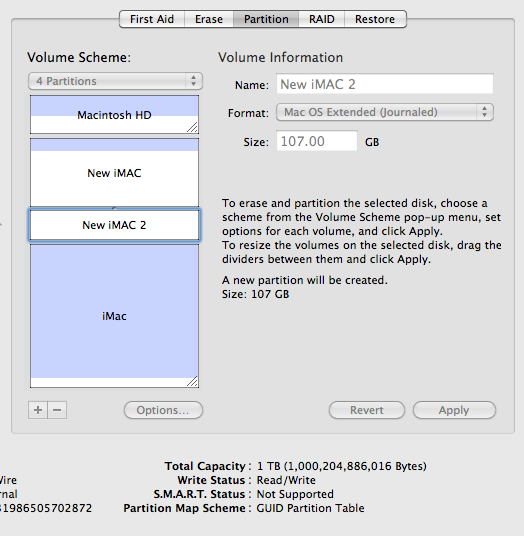This screenshot has height=536, width=524.
Task: Go to the RAID tab
Action: click(x=322, y=19)
